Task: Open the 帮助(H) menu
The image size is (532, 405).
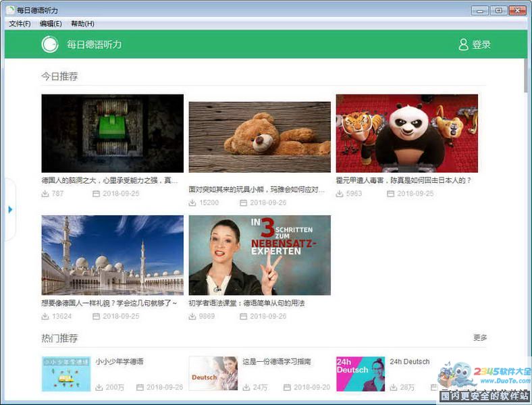Action: (x=82, y=24)
